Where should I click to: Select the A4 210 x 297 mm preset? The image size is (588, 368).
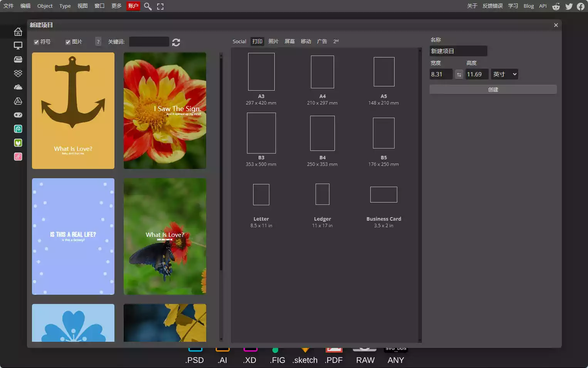(323, 79)
